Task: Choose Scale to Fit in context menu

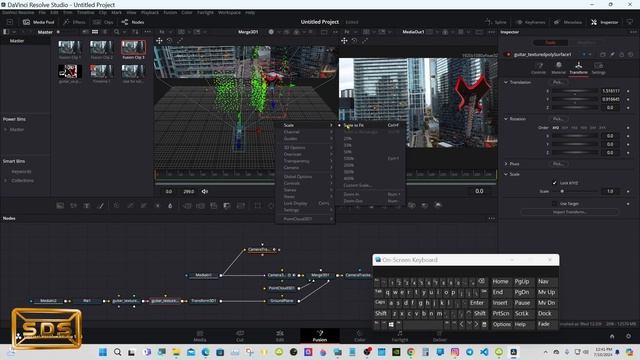Action: pos(370,125)
